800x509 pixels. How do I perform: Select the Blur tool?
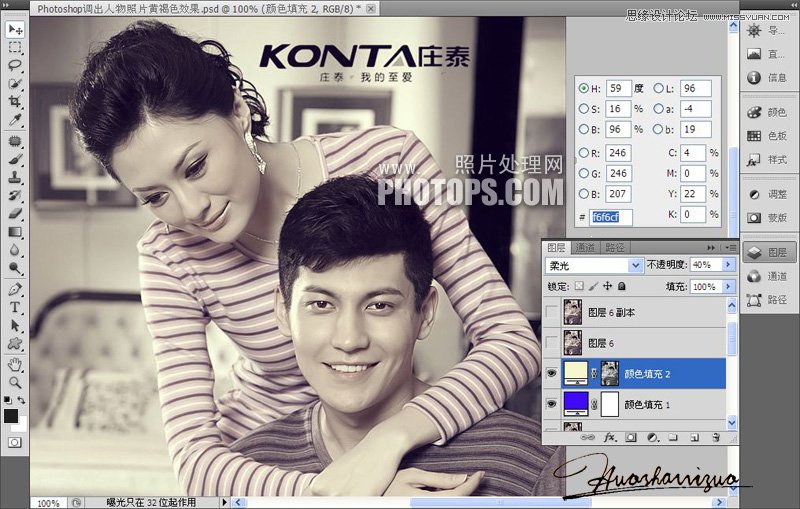point(15,250)
